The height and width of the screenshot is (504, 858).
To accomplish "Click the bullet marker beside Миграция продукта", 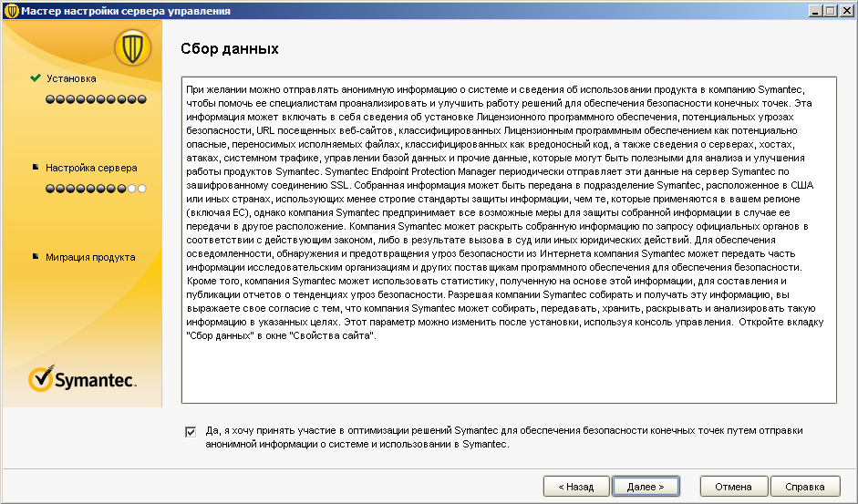I will click(36, 255).
